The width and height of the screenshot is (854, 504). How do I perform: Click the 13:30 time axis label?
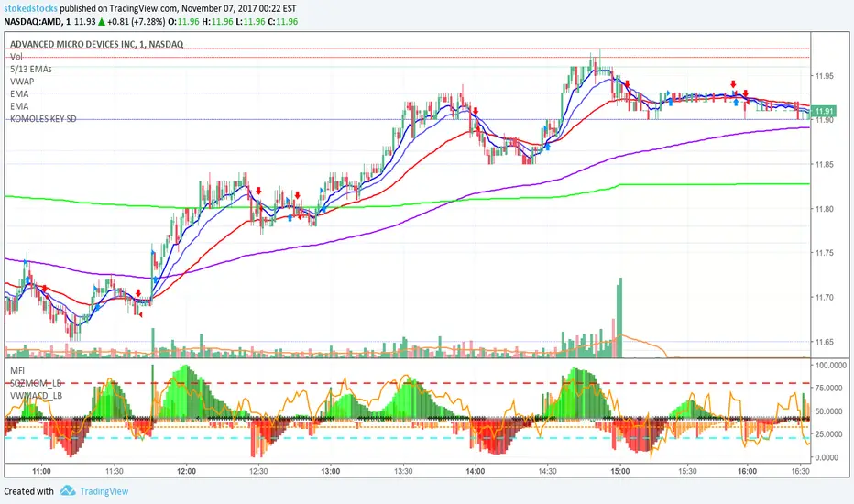(x=403, y=471)
